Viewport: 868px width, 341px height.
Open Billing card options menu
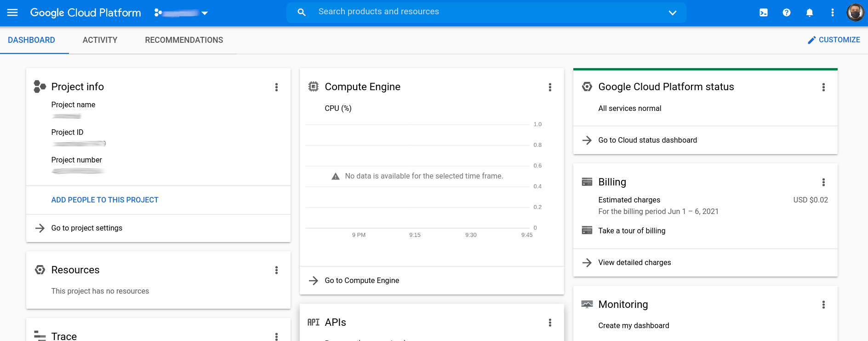(823, 182)
